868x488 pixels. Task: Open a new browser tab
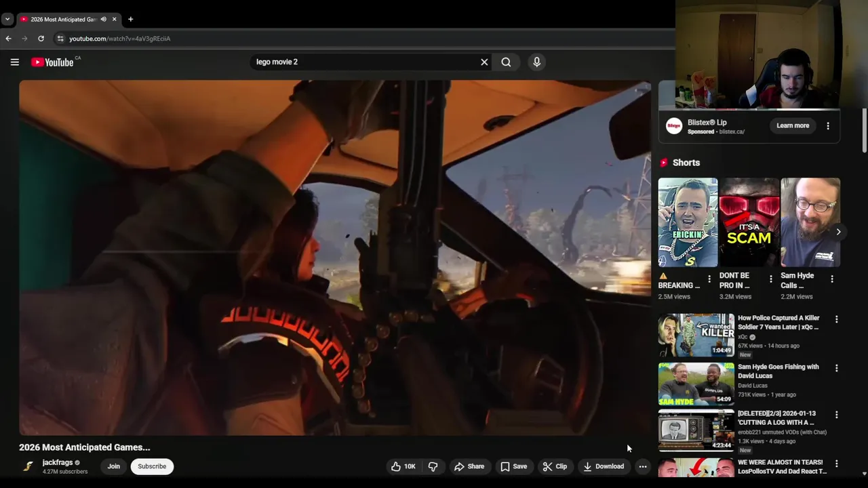[x=131, y=20]
